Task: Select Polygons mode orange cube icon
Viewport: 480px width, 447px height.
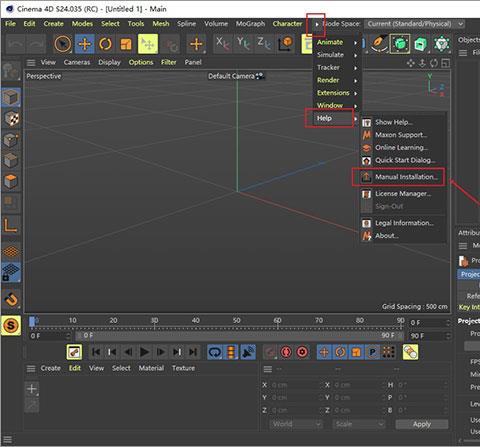Action: point(11,182)
